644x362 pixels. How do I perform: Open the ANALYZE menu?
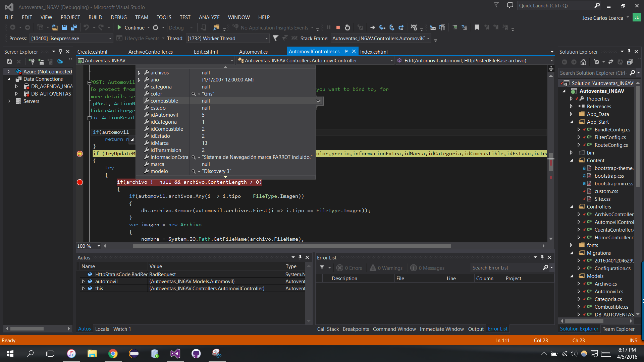[x=209, y=17]
